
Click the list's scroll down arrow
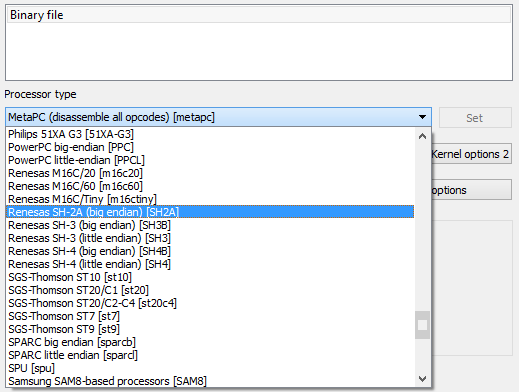(x=422, y=379)
